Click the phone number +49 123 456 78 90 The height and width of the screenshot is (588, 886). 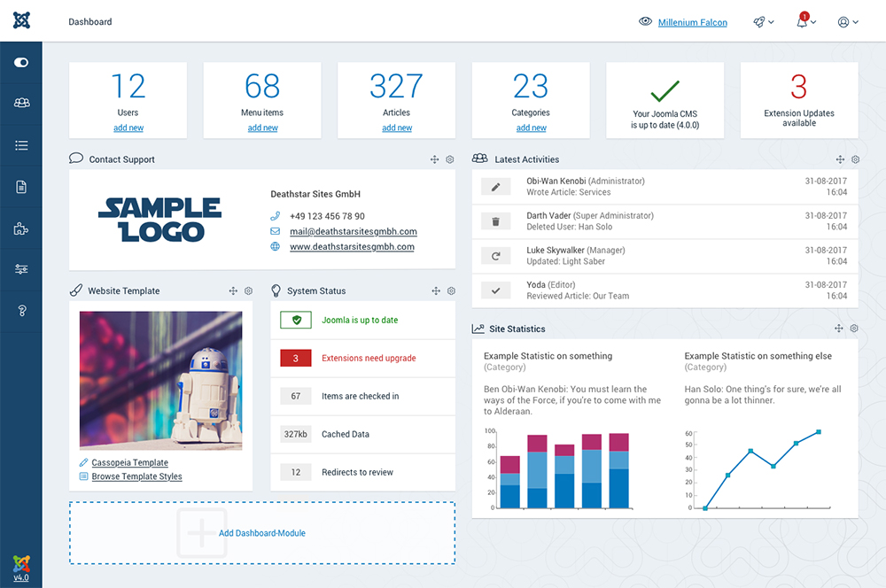pos(327,216)
